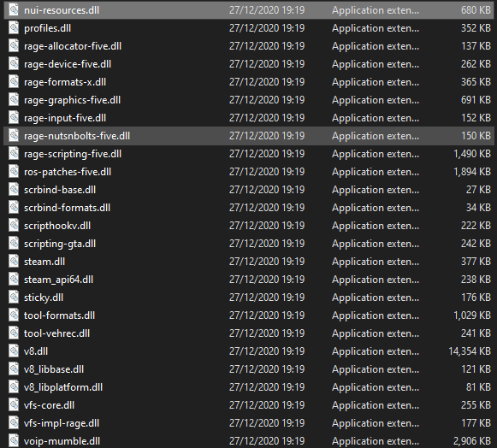The image size is (497, 448).
Task: Click the 680 KB size of nui-resources.dll
Action: coord(476,10)
